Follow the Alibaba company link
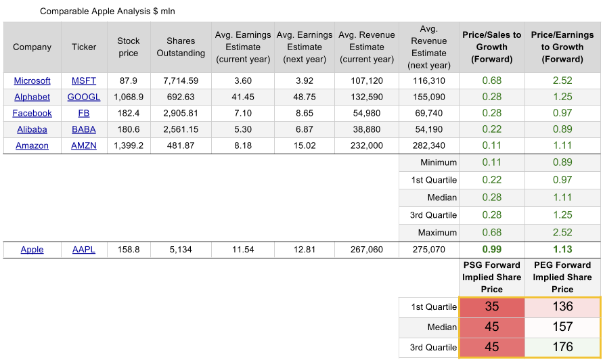This screenshot has width=603, height=364. 32,130
